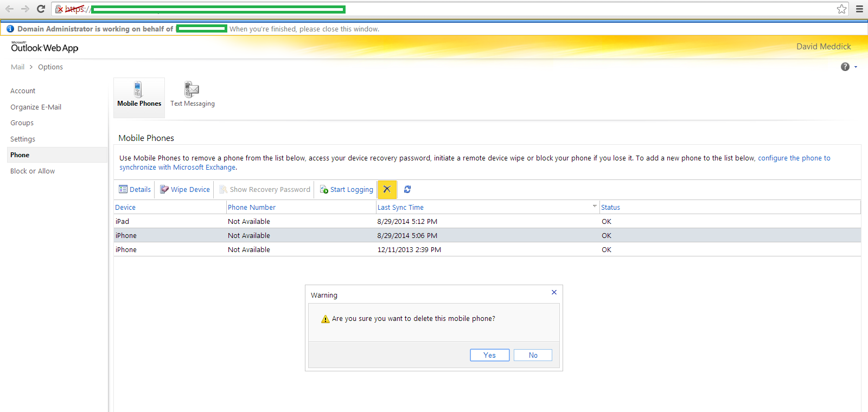Click the warning triangle icon in dialog
868x412 pixels.
click(x=325, y=319)
